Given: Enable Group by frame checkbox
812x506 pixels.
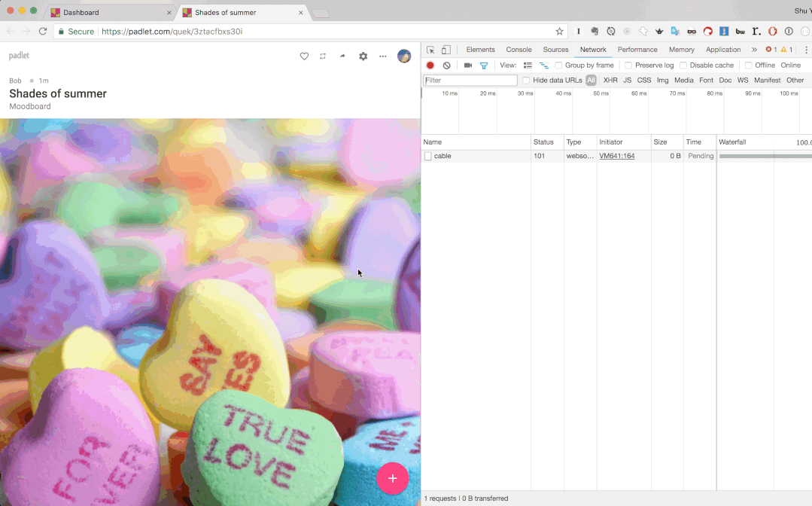Looking at the screenshot, I should click(x=558, y=66).
